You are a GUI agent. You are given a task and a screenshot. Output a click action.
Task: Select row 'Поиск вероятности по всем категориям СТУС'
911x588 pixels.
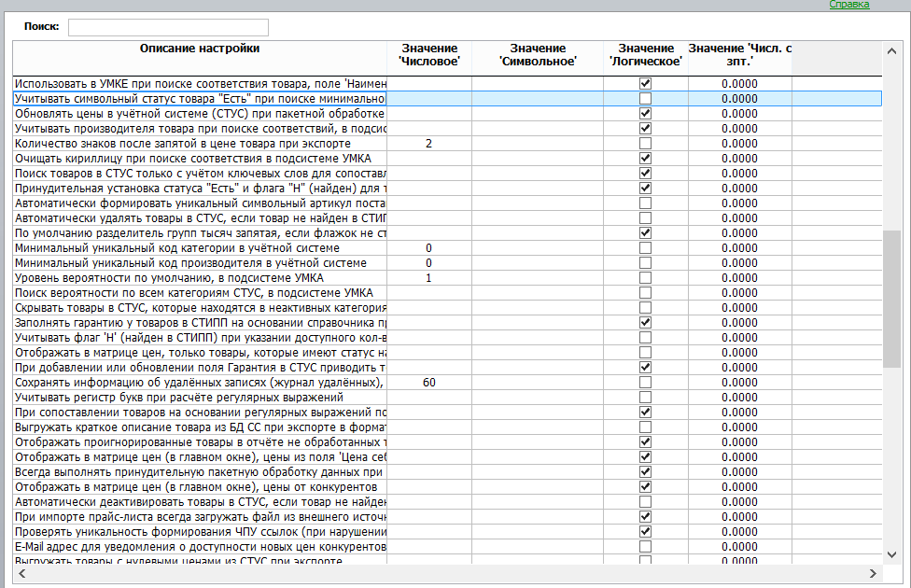[447, 293]
